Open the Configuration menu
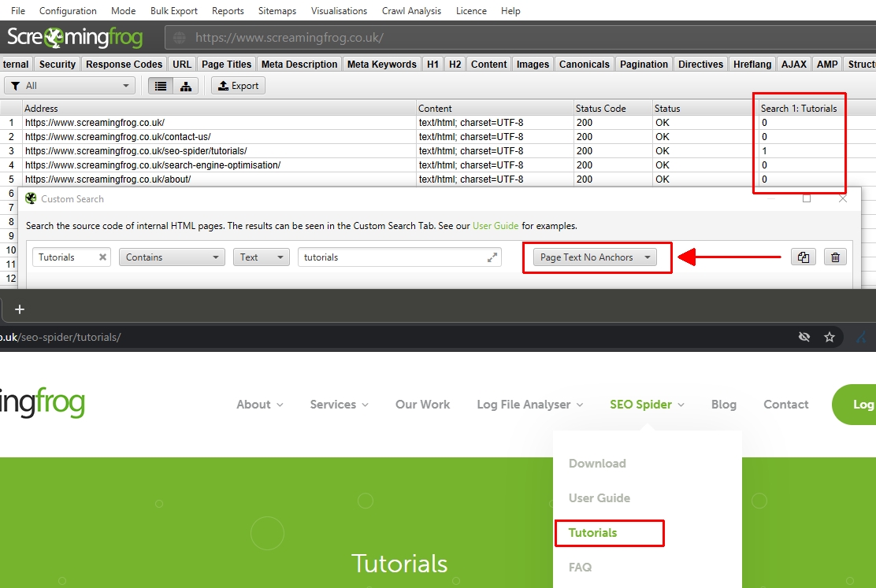The height and width of the screenshot is (588, 876). click(68, 10)
